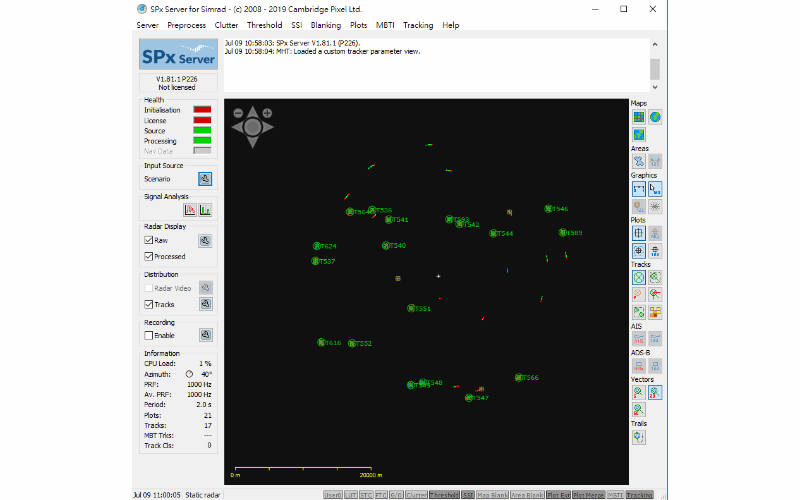Toggle the status bar Clutter indicator
800x500 pixels.
coord(416,495)
